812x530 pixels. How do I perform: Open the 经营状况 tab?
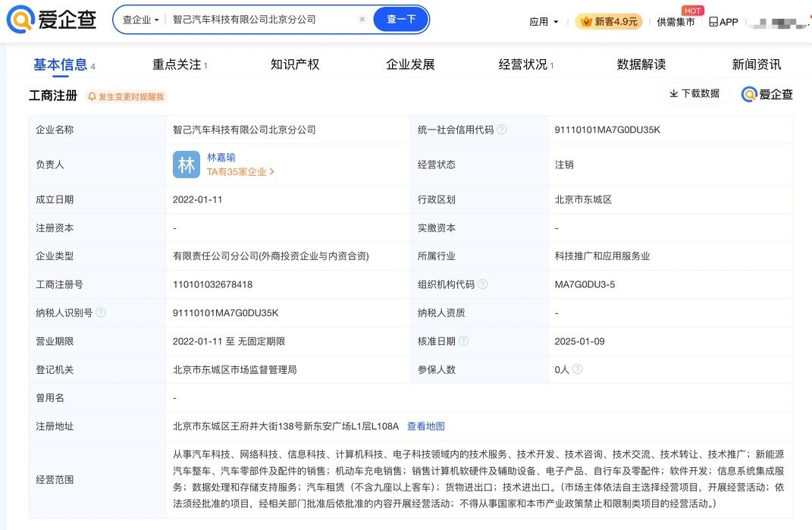(525, 64)
